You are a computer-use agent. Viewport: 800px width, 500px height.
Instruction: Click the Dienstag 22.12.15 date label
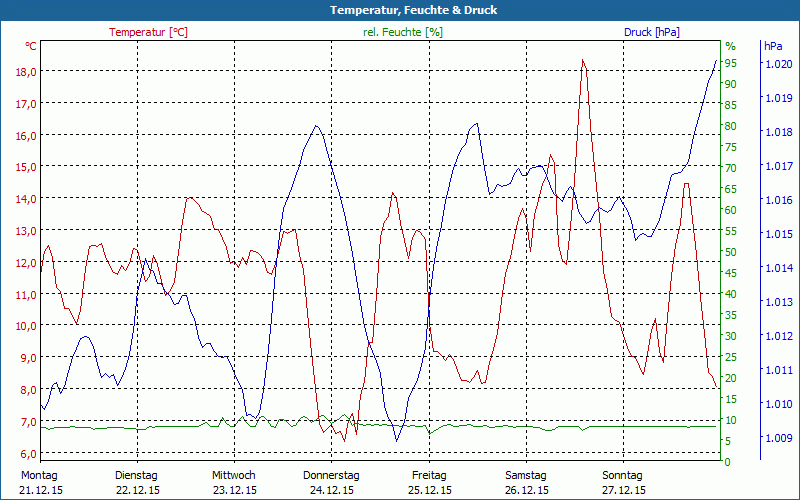click(x=137, y=482)
